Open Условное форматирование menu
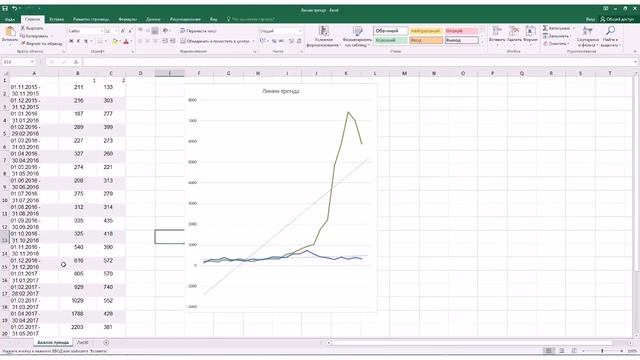Image resolution: width=640 pixels, height=360 pixels. point(323,36)
